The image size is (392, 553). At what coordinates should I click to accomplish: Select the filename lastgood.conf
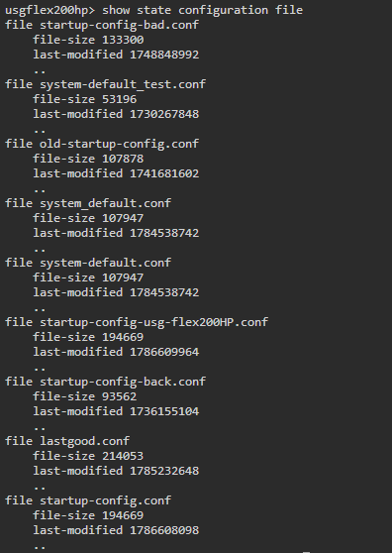coord(85,441)
